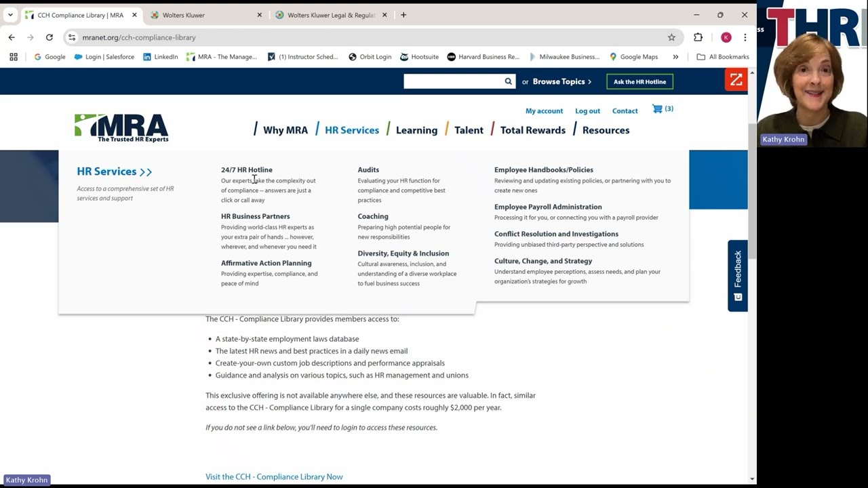This screenshot has height=488, width=868.
Task: Open HR Services menu
Action: [352, 130]
